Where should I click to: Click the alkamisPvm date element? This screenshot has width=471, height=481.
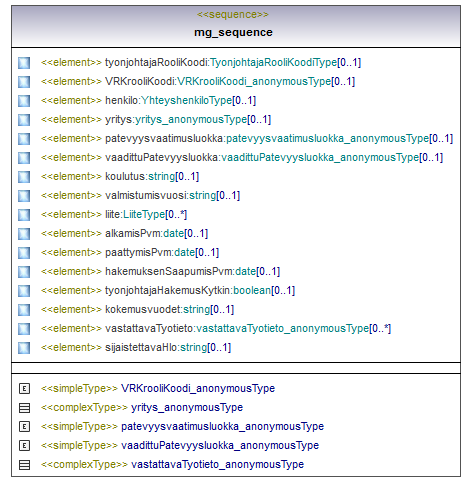pos(124,233)
